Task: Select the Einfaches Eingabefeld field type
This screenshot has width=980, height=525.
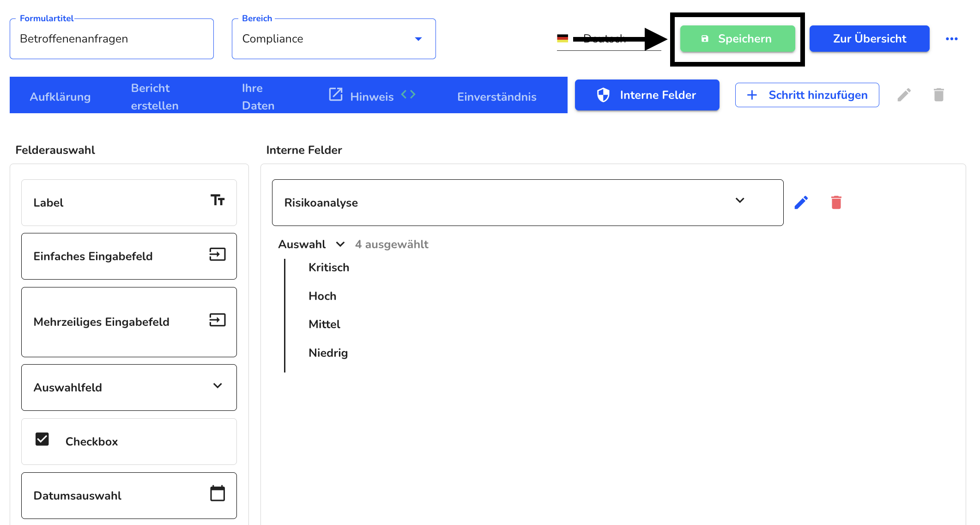Action: point(129,256)
